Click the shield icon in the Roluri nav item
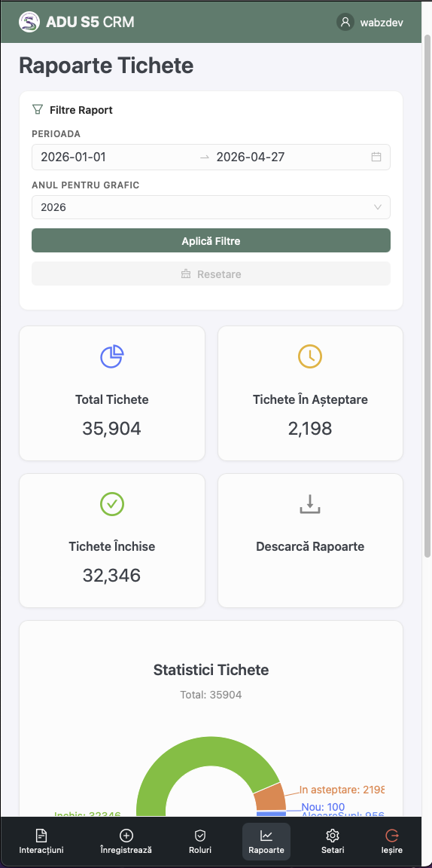Image resolution: width=432 pixels, height=868 pixels. coord(200,836)
